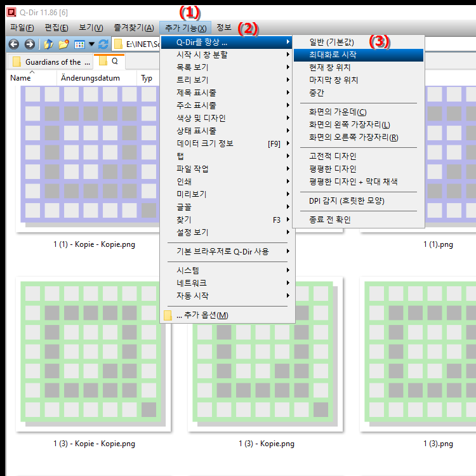Select 고전적 디자인 option
Screen dimensions: 476x476
click(358, 156)
